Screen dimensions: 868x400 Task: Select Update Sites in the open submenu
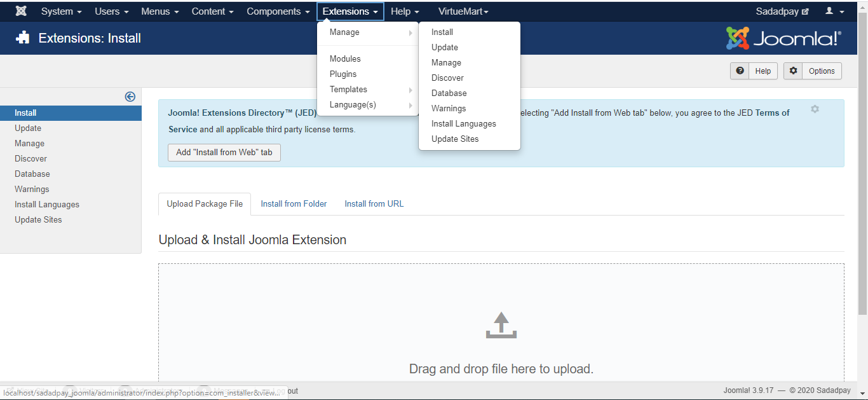[x=455, y=139]
